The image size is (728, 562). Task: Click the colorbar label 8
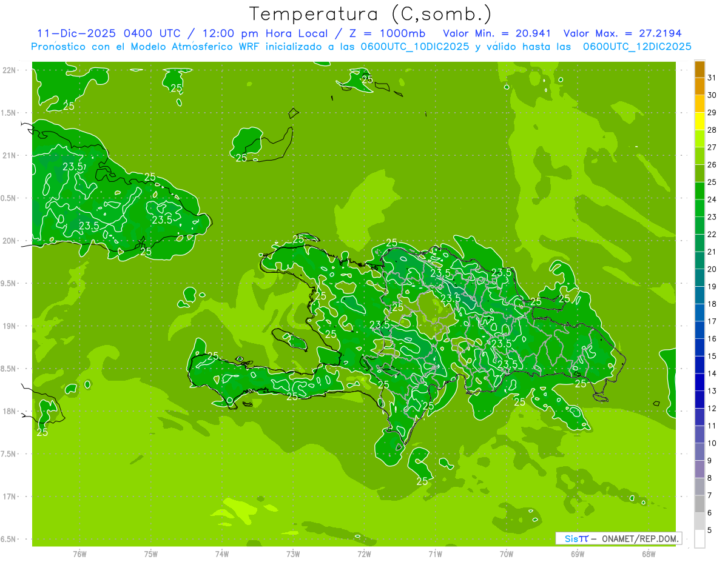pos(710,478)
